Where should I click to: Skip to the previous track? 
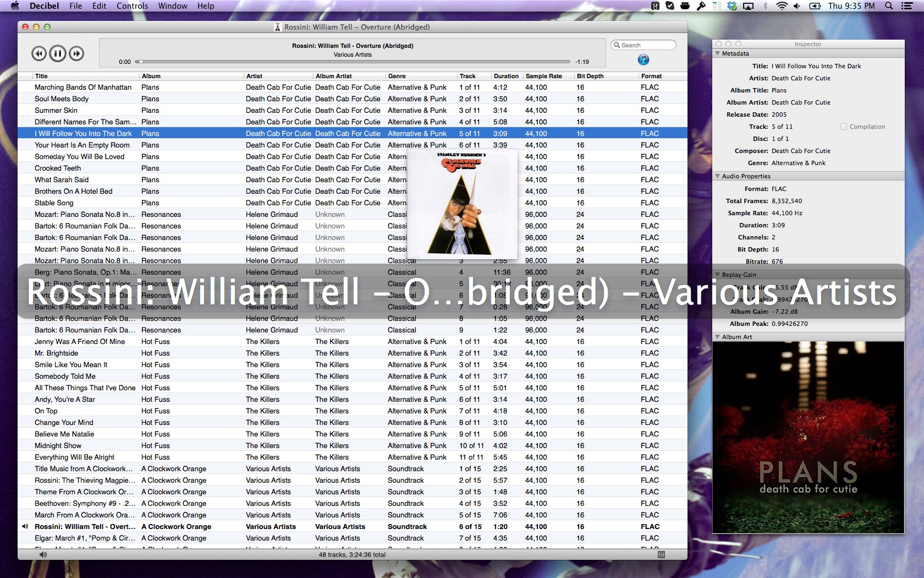coord(38,53)
